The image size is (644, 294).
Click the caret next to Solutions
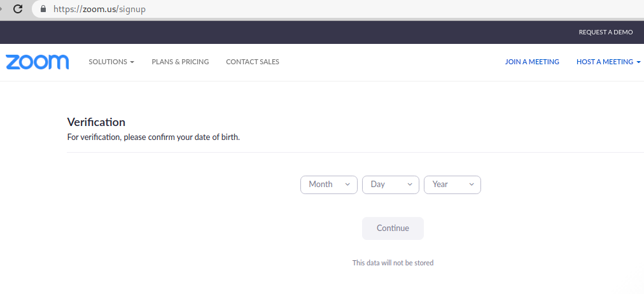pyautogui.click(x=132, y=62)
